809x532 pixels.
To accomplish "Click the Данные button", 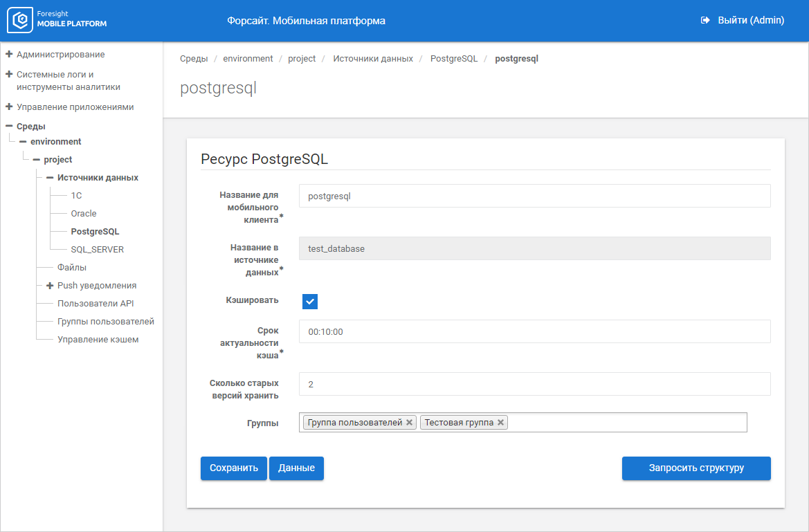I will point(296,468).
